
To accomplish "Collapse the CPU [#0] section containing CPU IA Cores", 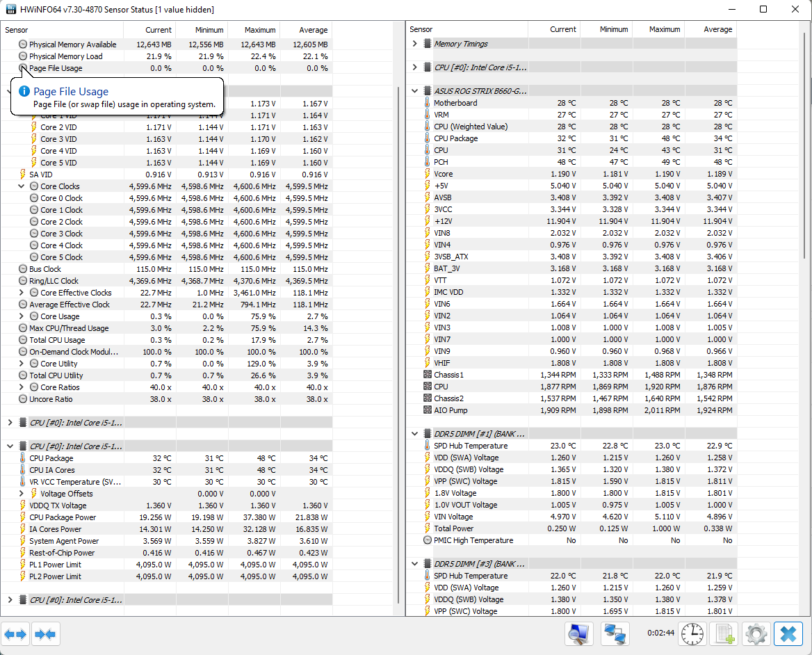I will click(10, 446).
